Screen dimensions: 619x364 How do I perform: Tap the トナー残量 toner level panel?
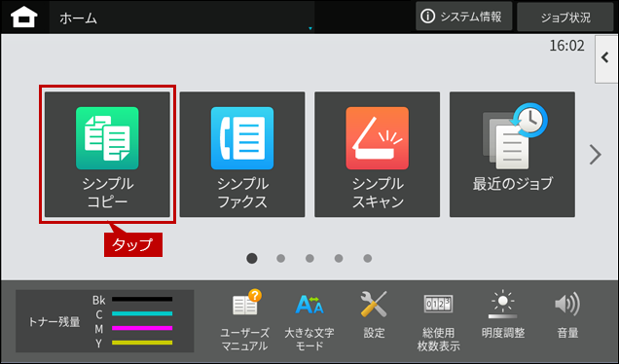point(104,321)
